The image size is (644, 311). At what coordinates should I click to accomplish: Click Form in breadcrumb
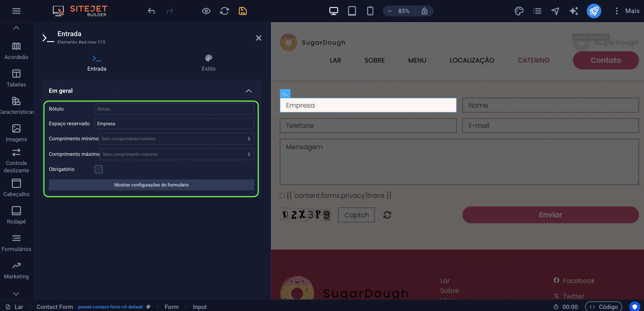click(172, 307)
